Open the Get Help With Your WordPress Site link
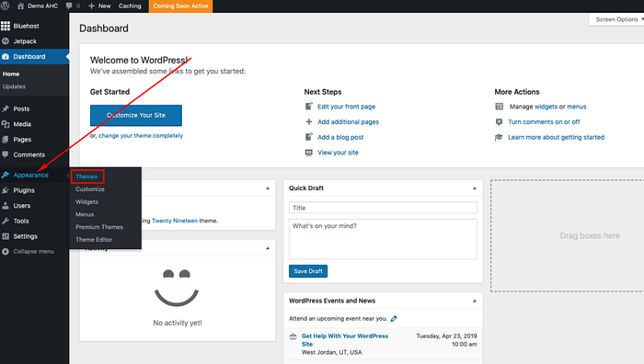644x364 pixels. (345, 340)
